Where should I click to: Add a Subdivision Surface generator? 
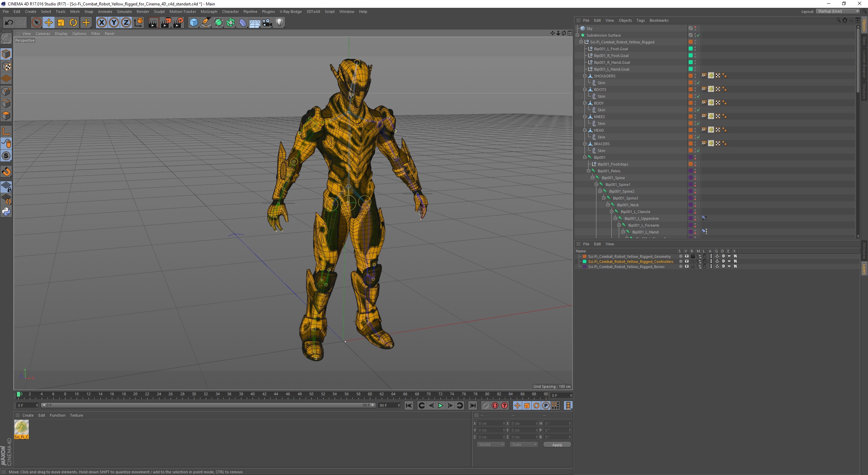pos(219,23)
